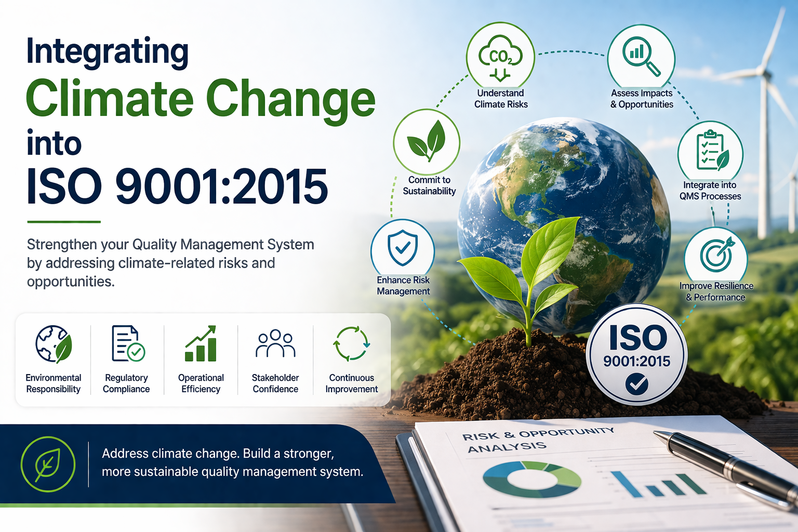Click the document with checkmark icon

coord(128,343)
